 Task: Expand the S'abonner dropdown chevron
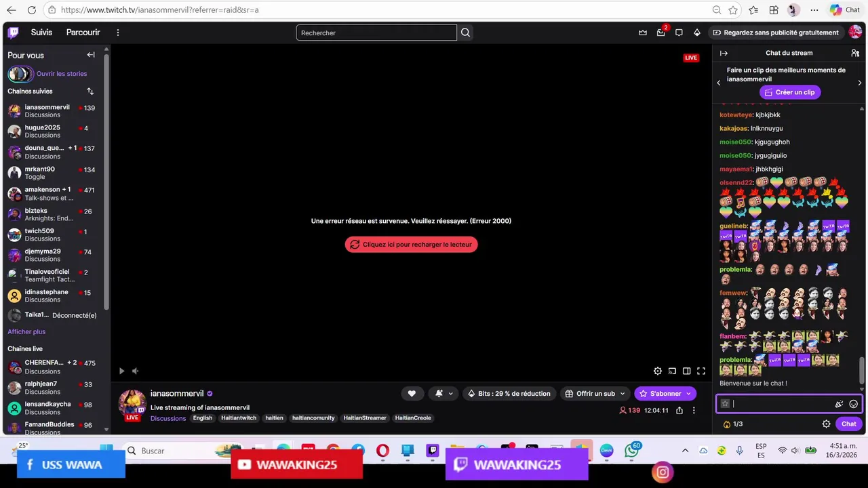click(x=688, y=394)
